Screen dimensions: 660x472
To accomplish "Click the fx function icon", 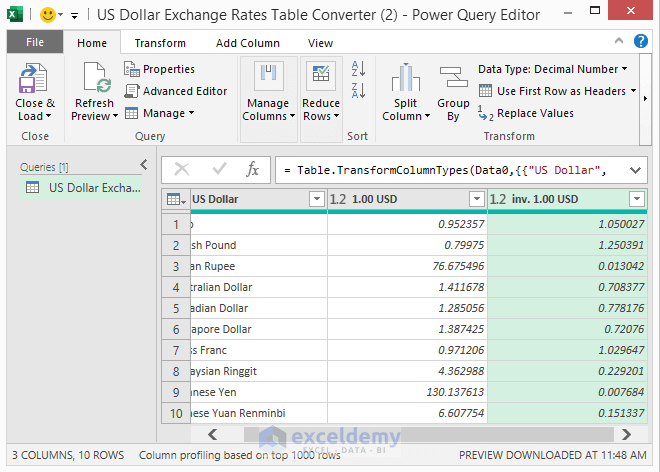I will [x=252, y=170].
